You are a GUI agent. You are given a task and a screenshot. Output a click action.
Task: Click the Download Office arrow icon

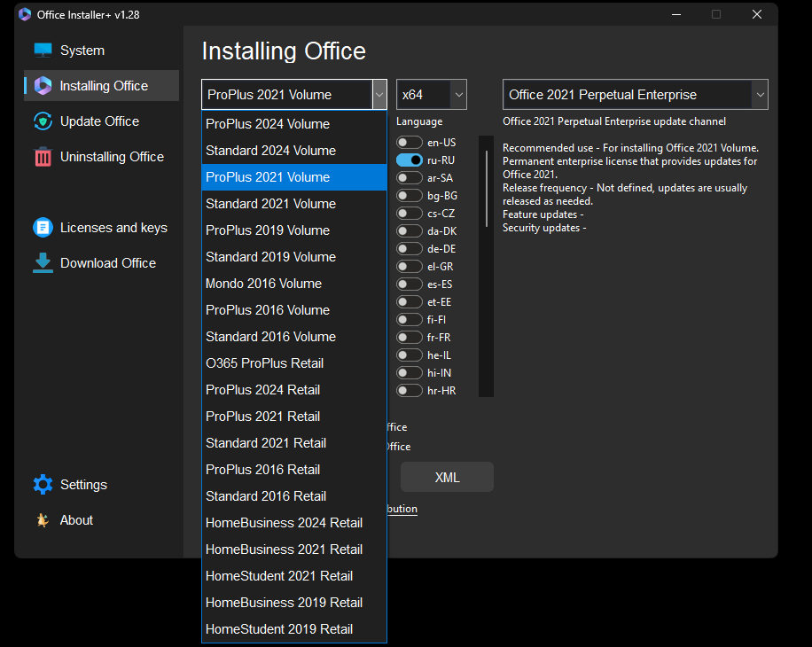tap(43, 263)
